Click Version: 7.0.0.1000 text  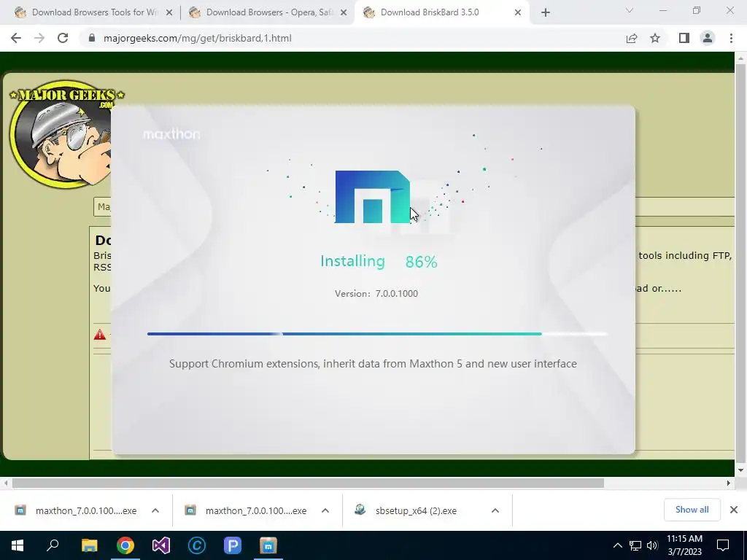(376, 293)
